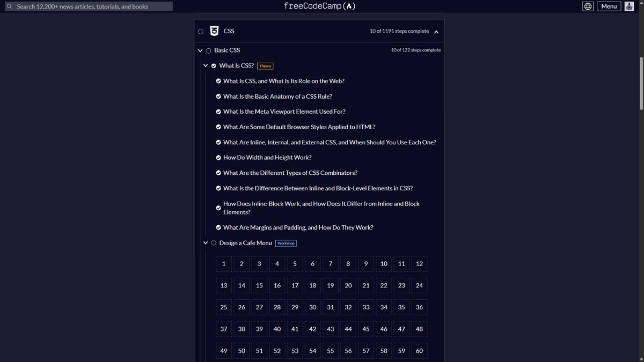Open your user portfolio avatar

[628, 6]
